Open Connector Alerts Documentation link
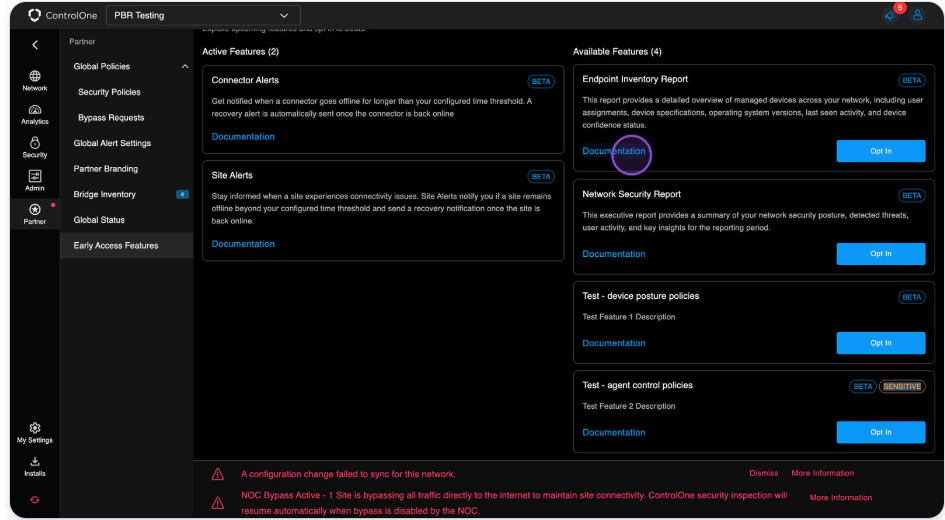945x520 pixels. [x=243, y=137]
